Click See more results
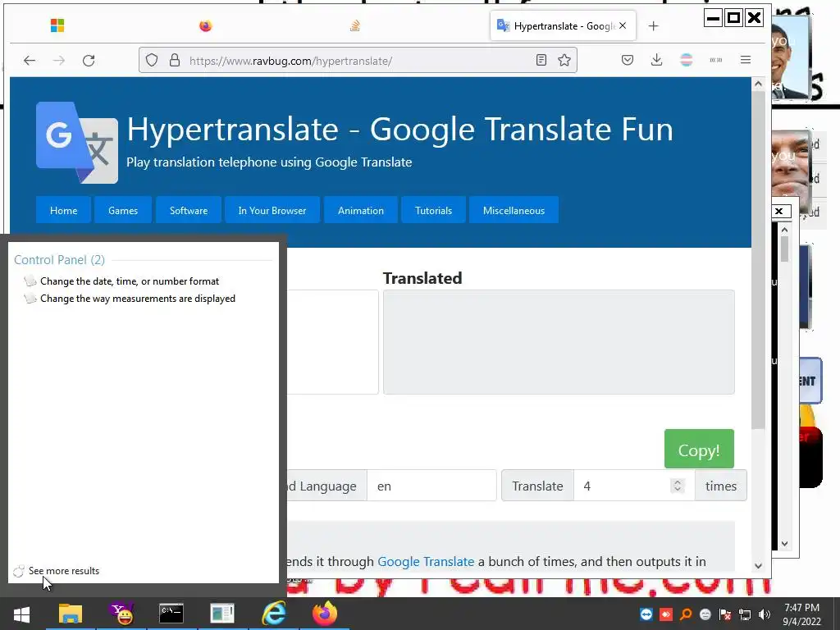Image resolution: width=840 pixels, height=630 pixels. (x=64, y=571)
